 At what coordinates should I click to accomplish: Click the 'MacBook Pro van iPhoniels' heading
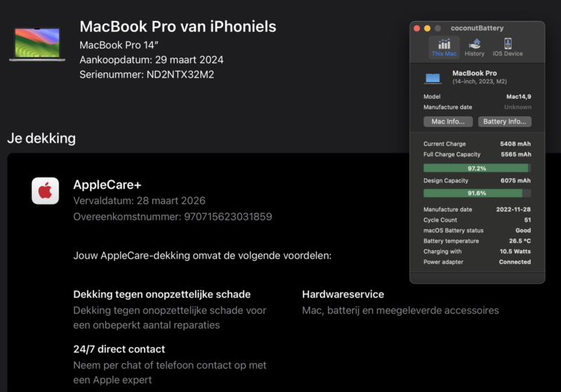pyautogui.click(x=178, y=27)
